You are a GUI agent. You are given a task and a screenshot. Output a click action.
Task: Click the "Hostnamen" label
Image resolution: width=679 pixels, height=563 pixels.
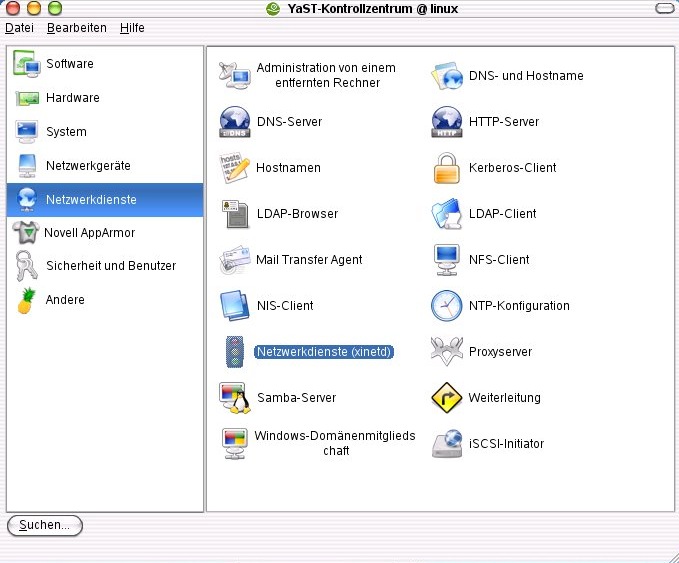click(x=288, y=168)
